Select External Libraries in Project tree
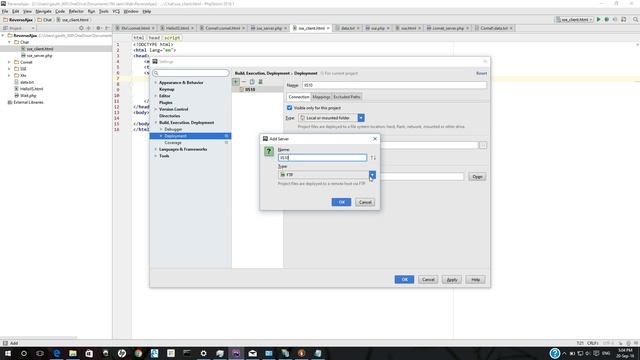The width and height of the screenshot is (640, 360). coord(28,102)
